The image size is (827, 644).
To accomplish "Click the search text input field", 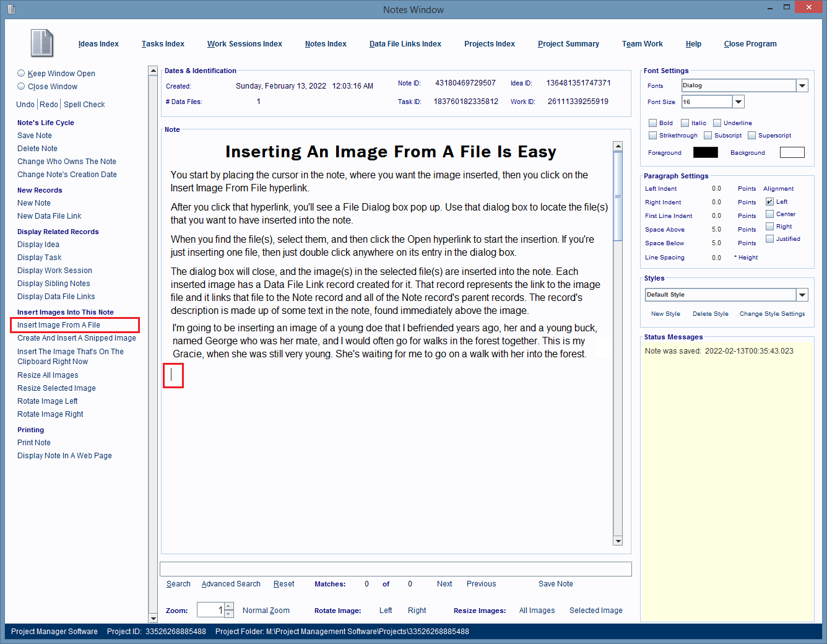I will (396, 569).
